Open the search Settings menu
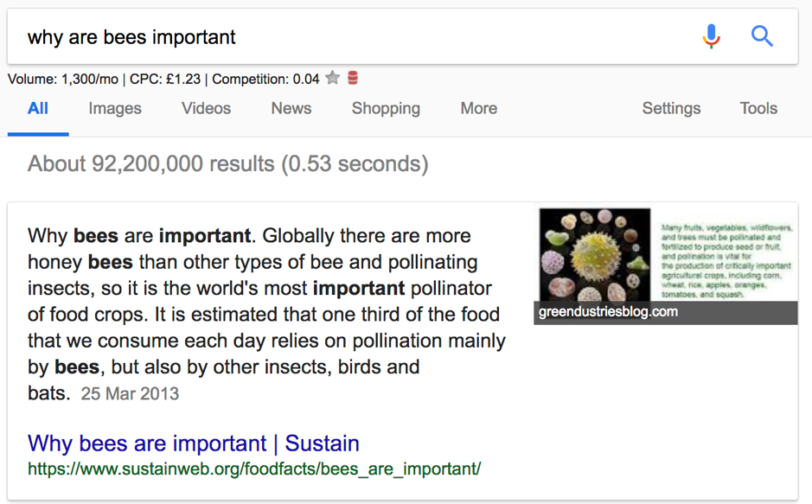 (x=671, y=108)
